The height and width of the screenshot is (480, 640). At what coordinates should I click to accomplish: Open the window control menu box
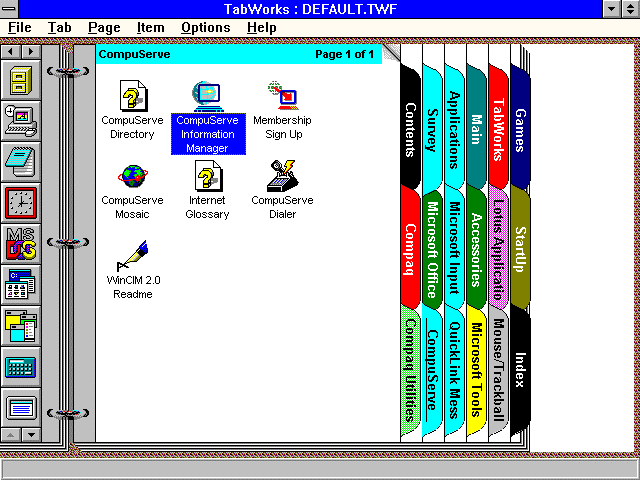(x=9, y=9)
